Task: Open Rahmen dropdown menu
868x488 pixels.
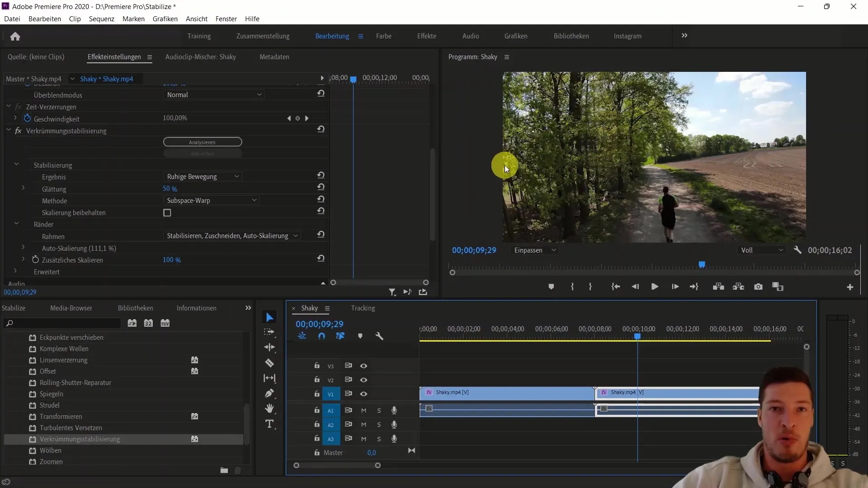Action: (x=232, y=236)
